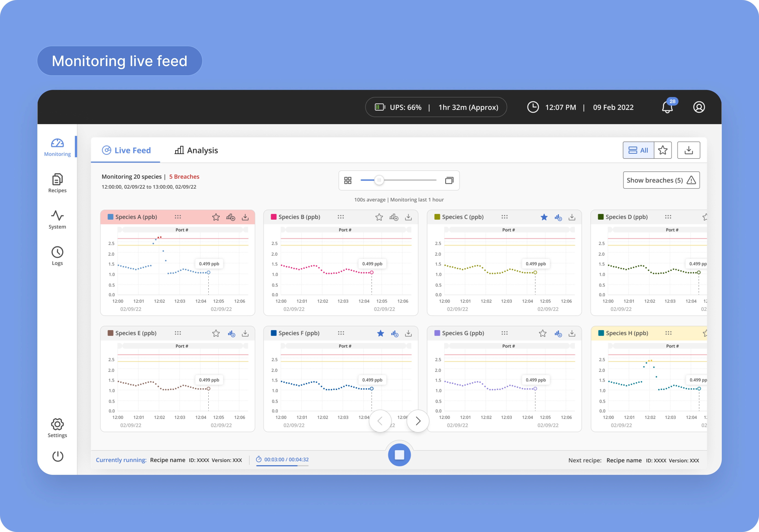
Task: Click the stacked view icon near slider
Action: point(449,180)
